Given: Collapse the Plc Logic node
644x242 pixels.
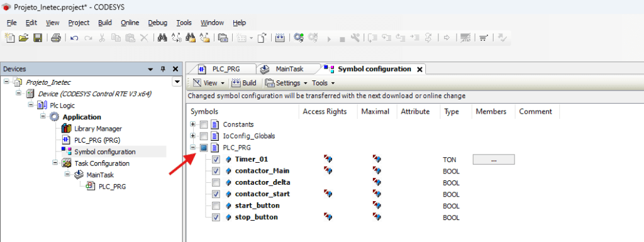Looking at the screenshot, I should coord(31,105).
